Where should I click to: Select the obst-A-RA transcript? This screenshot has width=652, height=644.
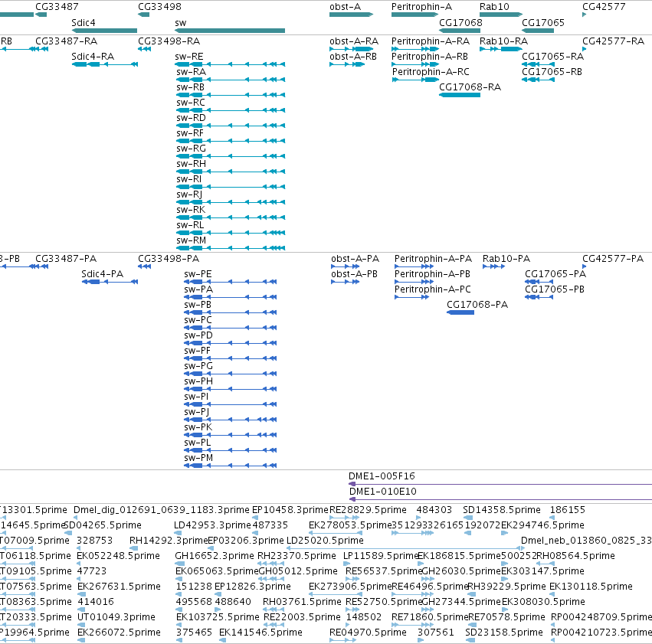pyautogui.click(x=352, y=49)
